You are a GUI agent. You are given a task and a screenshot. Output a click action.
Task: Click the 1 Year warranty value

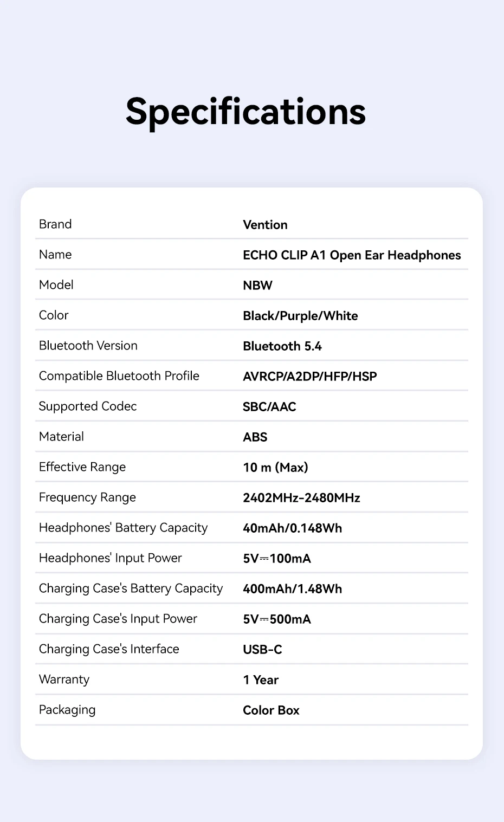pos(260,680)
